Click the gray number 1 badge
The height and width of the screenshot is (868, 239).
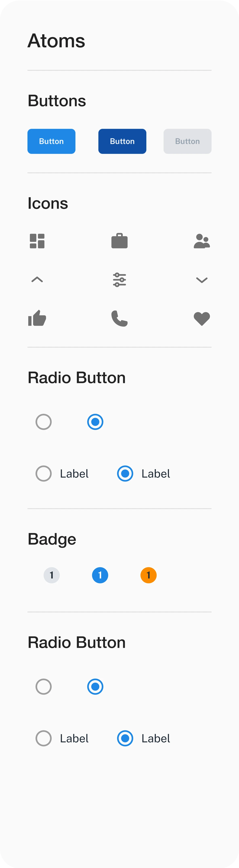[x=52, y=575]
